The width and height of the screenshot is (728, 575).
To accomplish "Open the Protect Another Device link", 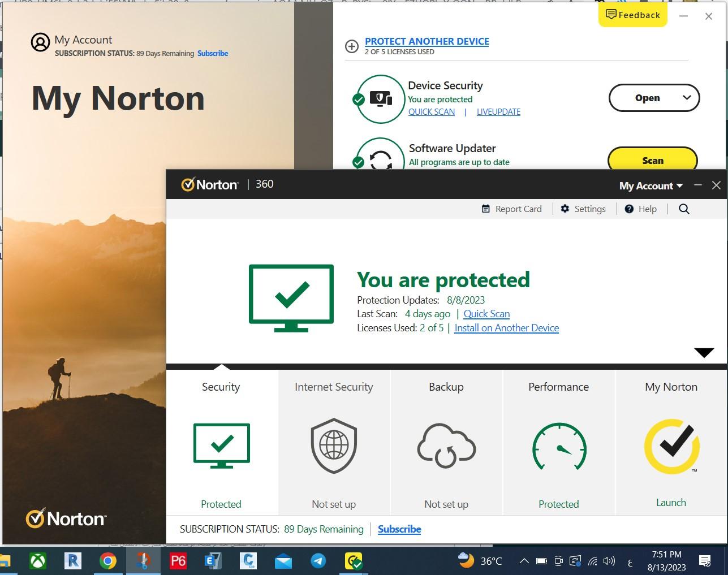I will (427, 41).
